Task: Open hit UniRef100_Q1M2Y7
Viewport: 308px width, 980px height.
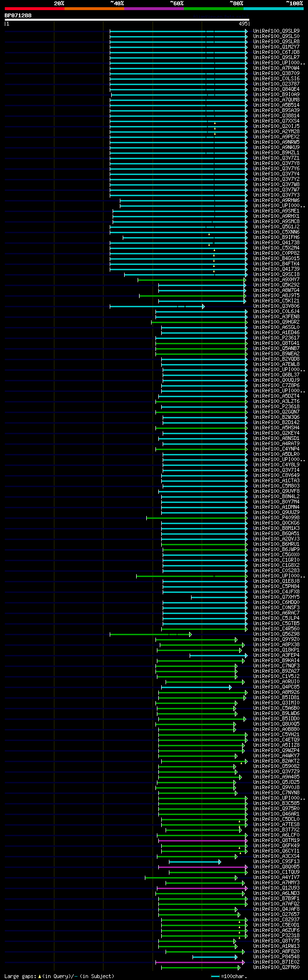Action: (x=276, y=47)
